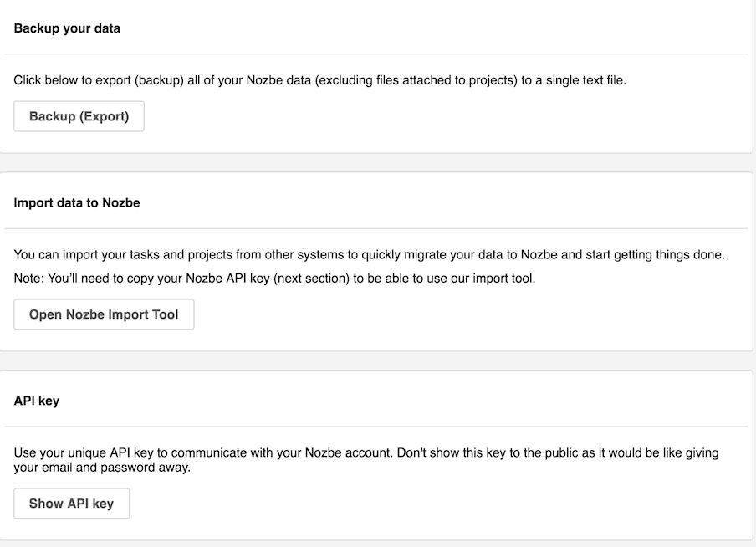This screenshot has height=547, width=756.
Task: Click the note starting 'Note: You'll need to copy'
Action: click(274, 279)
